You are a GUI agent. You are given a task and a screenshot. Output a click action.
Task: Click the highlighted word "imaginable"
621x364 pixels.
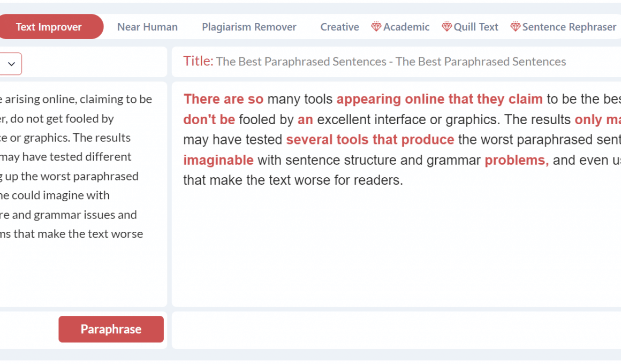point(218,160)
